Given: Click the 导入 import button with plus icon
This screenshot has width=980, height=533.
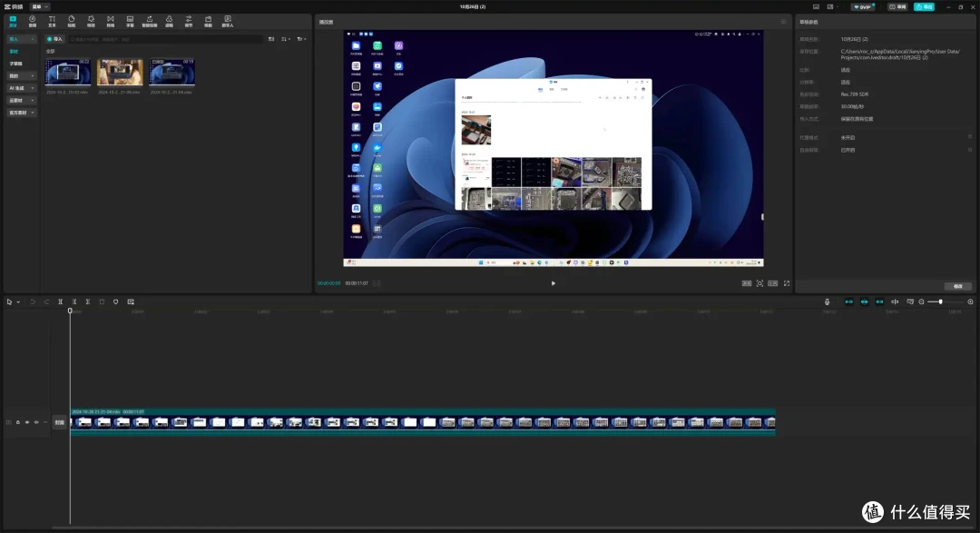Looking at the screenshot, I should click(x=55, y=39).
